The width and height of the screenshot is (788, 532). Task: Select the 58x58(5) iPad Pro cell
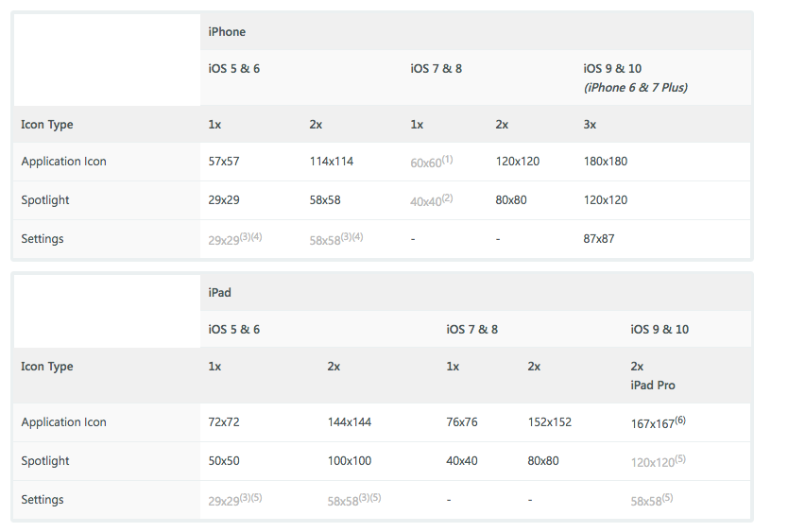click(652, 500)
